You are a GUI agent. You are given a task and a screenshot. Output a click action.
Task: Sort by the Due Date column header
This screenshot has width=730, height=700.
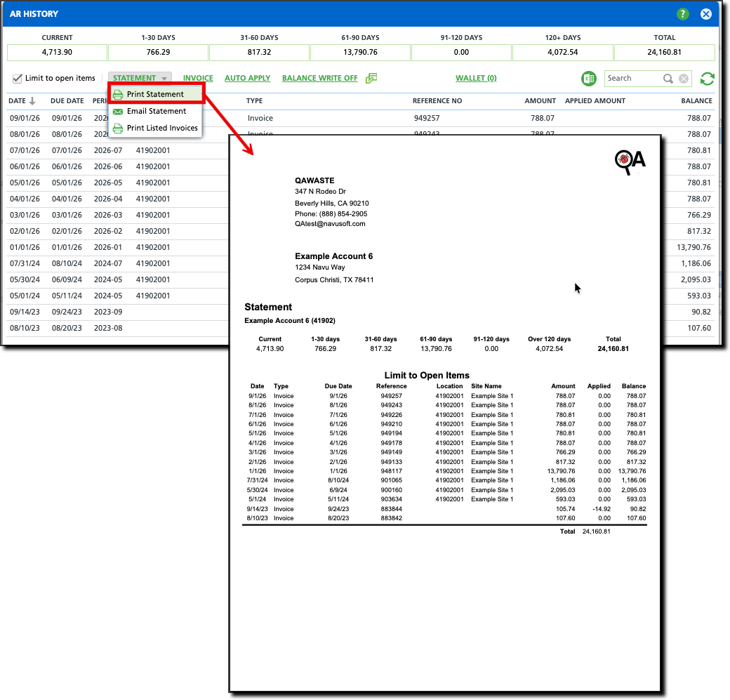pos(67,100)
